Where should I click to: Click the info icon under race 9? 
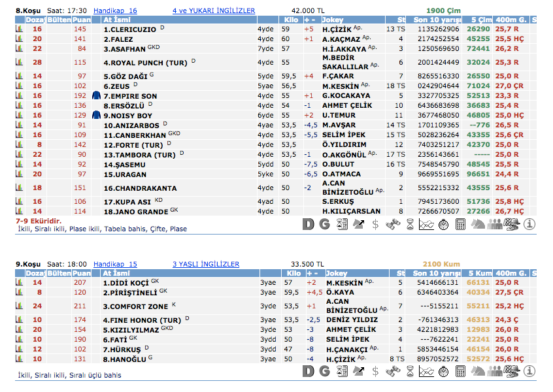click(529, 371)
